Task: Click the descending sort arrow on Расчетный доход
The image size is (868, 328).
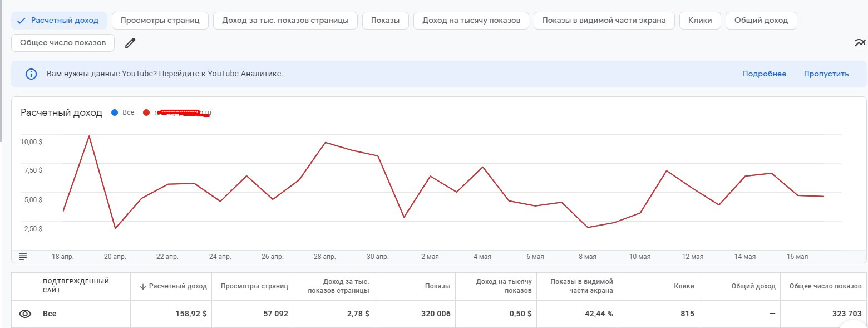Action: pyautogui.click(x=142, y=286)
